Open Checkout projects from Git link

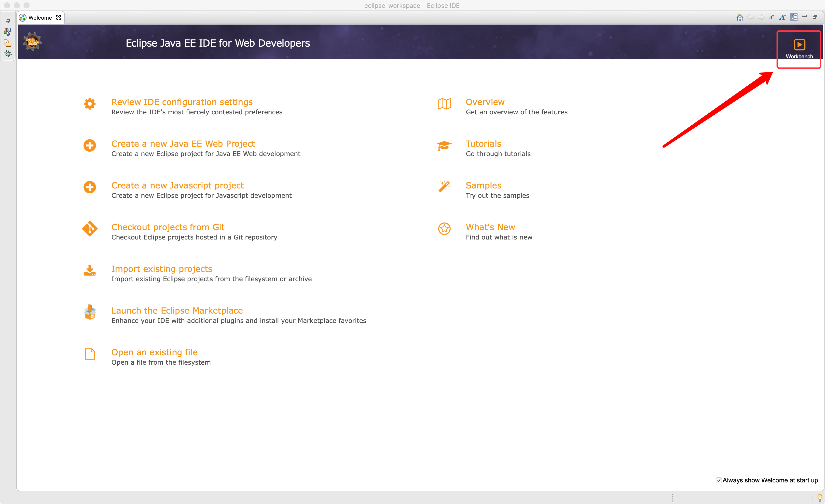(168, 227)
